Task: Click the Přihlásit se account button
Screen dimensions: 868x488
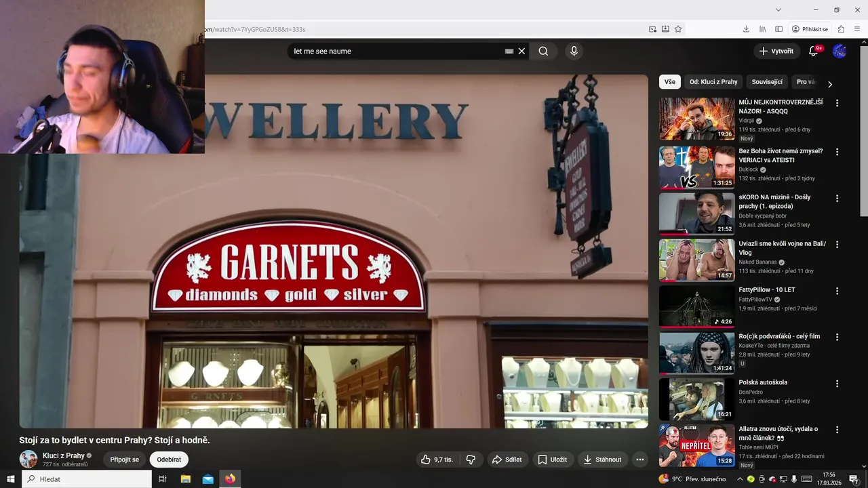Action: tap(810, 29)
